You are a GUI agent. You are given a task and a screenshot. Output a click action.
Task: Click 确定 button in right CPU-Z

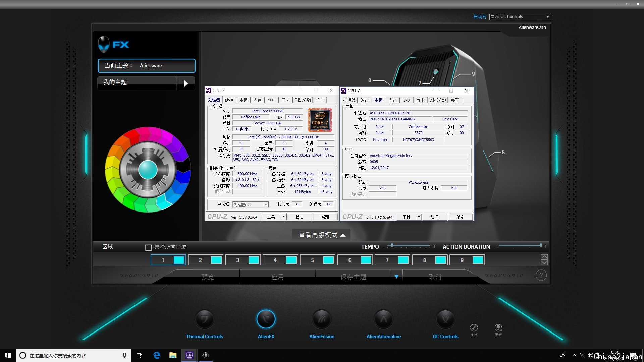[x=460, y=217]
